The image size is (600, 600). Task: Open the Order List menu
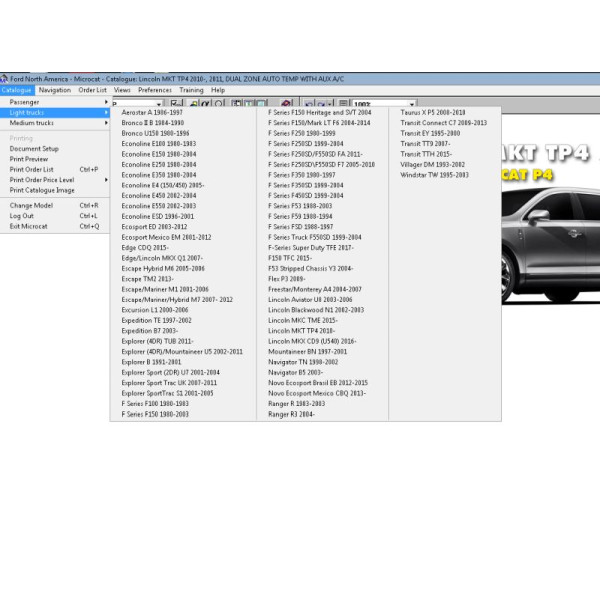(x=93, y=90)
